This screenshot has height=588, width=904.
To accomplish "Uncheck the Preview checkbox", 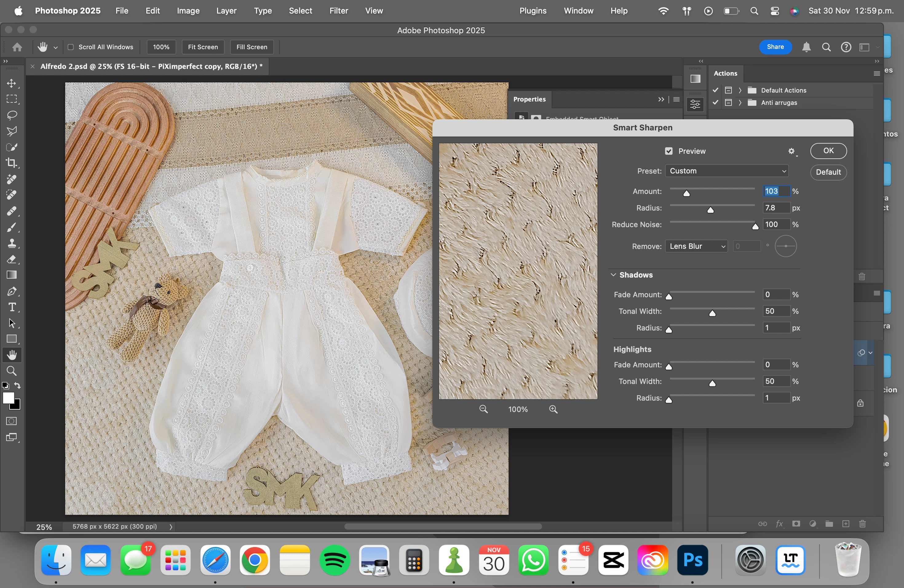I will point(668,151).
